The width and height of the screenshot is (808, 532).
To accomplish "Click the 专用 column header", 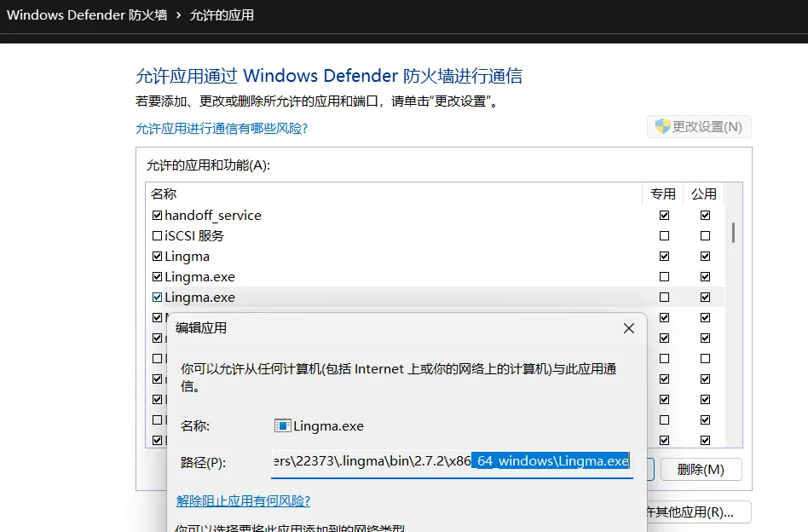I will (663, 194).
